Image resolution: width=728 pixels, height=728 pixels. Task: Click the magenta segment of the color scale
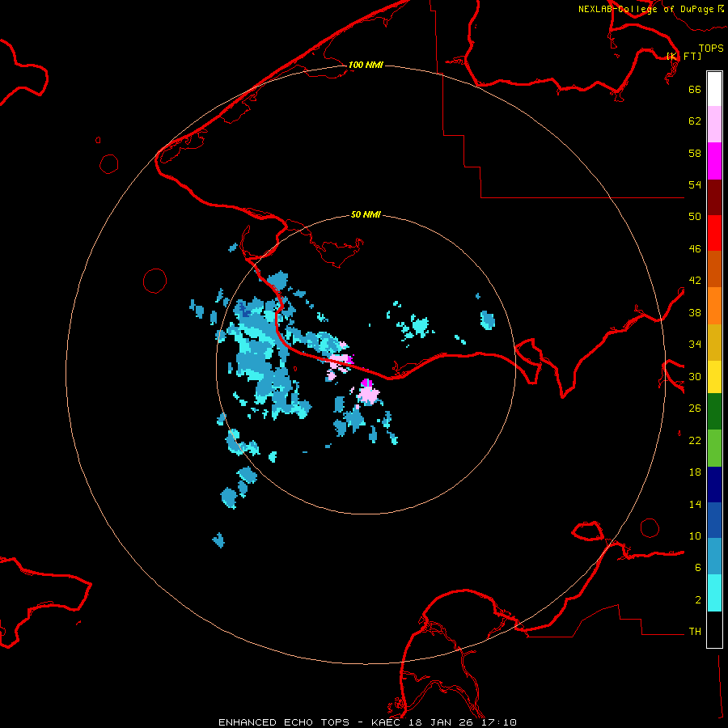pos(714,161)
